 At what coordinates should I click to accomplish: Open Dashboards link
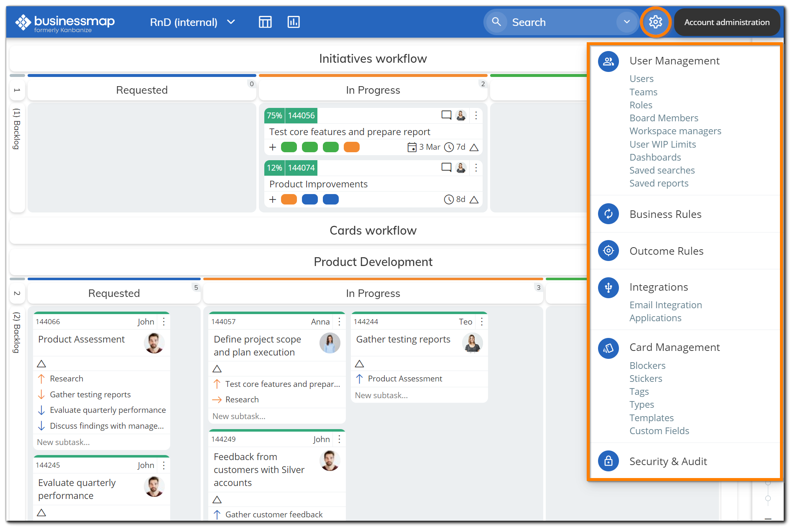[x=655, y=157]
